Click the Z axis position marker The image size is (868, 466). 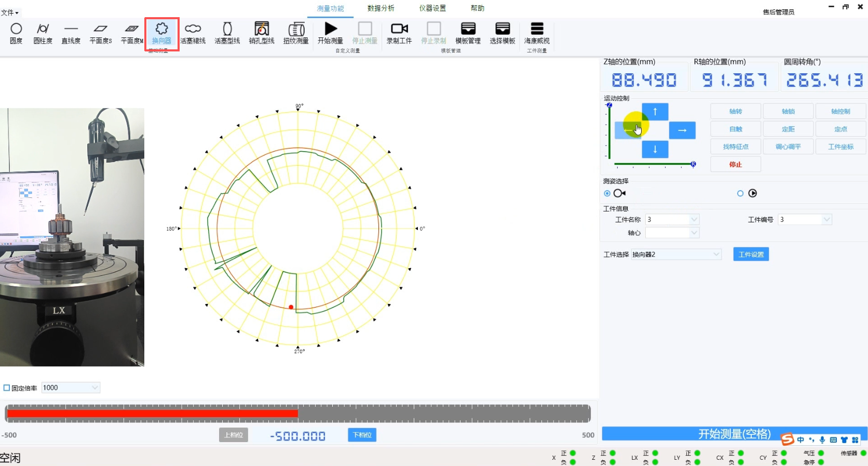point(609,105)
